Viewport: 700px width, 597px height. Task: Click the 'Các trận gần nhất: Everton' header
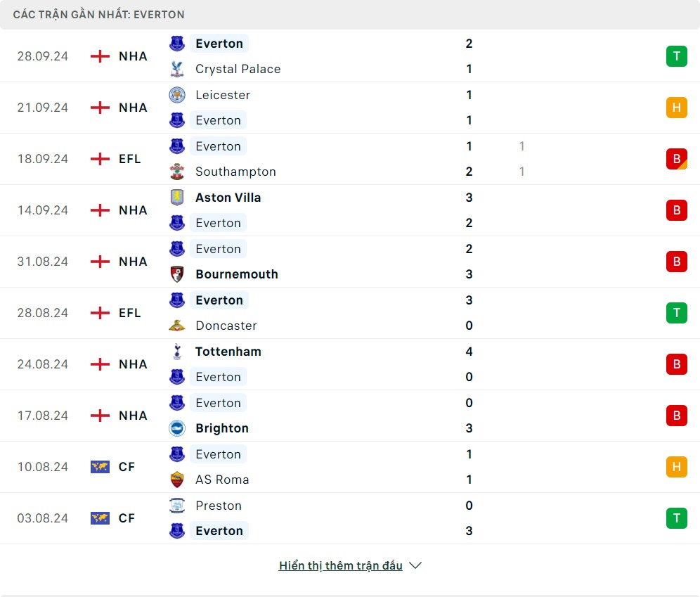pyautogui.click(x=99, y=14)
